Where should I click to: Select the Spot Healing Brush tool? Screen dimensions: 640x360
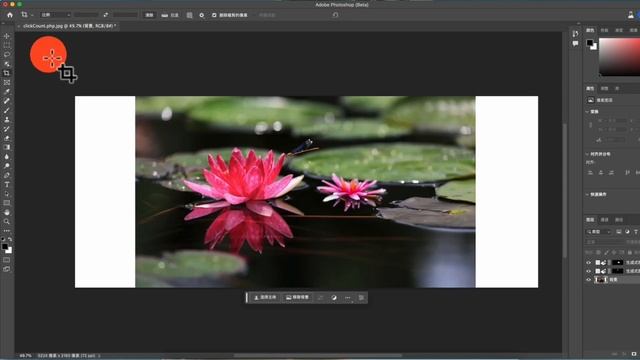click(x=7, y=101)
